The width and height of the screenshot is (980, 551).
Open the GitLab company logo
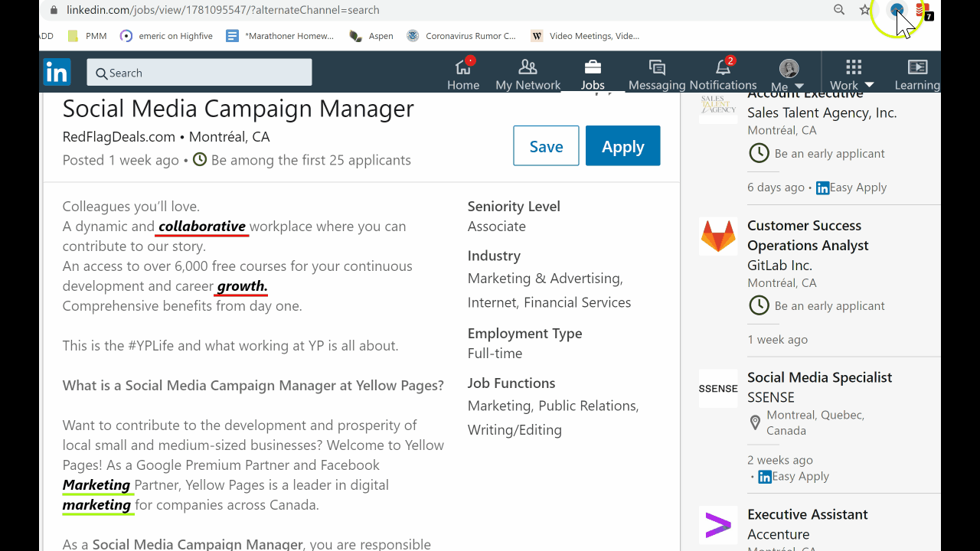(x=718, y=236)
